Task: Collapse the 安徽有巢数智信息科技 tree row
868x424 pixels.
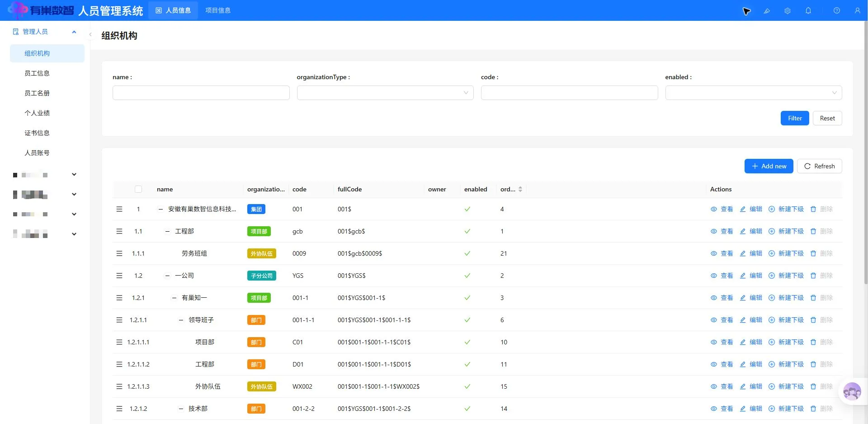Action: tap(160, 209)
